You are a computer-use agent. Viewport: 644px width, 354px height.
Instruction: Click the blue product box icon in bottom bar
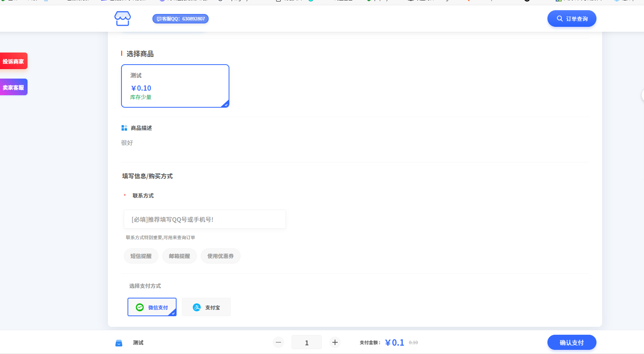(119, 342)
